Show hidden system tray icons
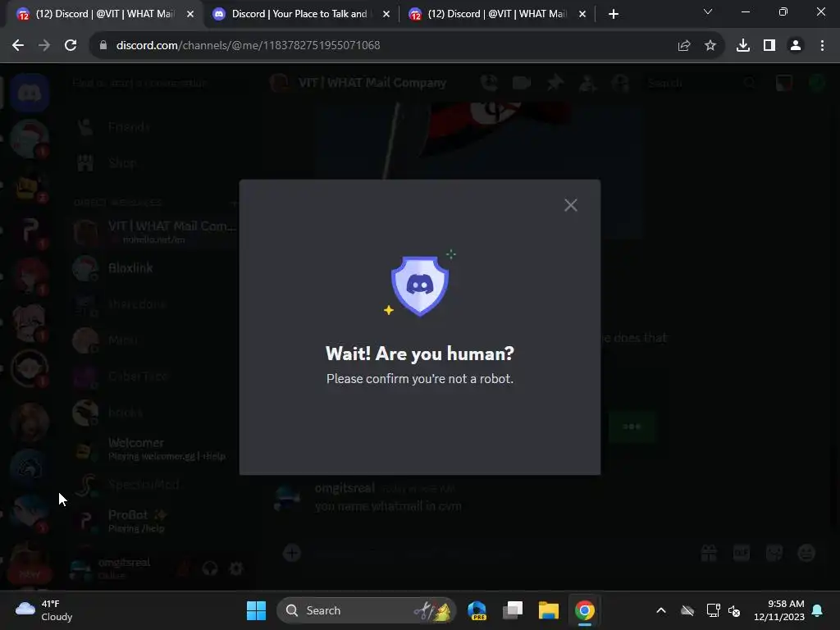Viewport: 840px width, 630px height. (661, 610)
